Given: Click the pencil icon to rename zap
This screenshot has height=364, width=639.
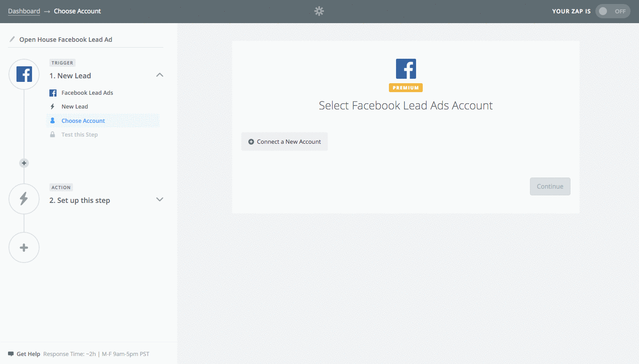Looking at the screenshot, I should [x=12, y=39].
